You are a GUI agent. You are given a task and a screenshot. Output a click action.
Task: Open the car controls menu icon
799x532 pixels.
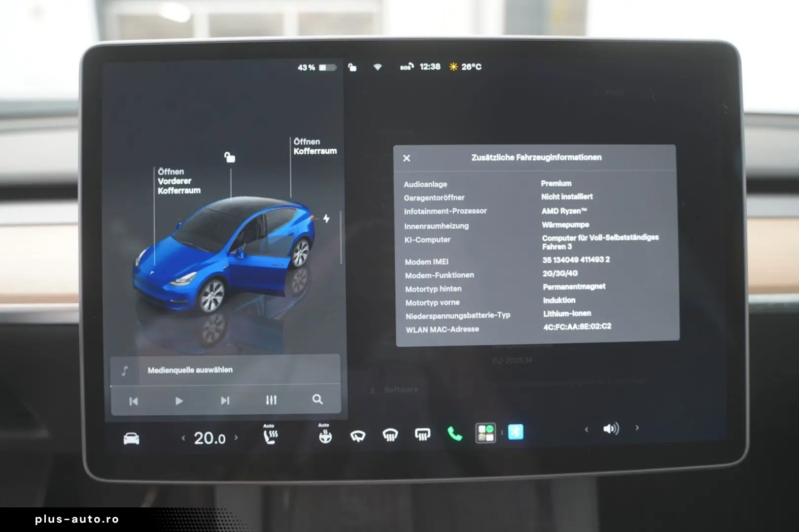[x=131, y=438]
